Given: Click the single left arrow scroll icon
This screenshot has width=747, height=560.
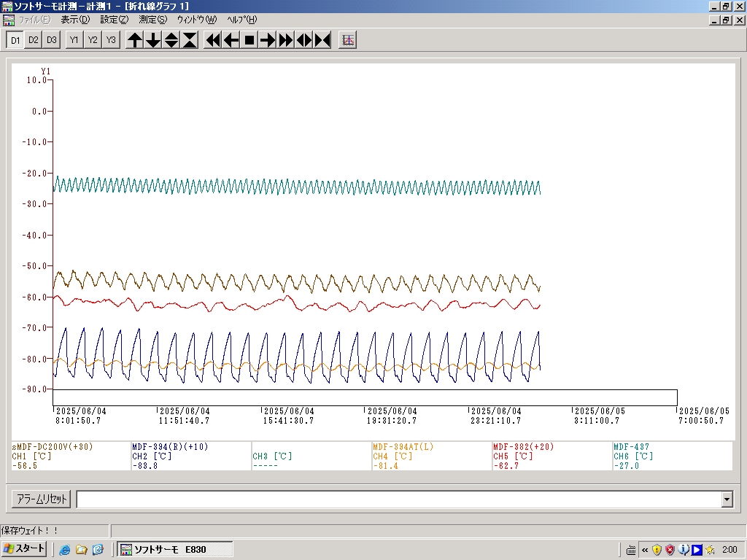Looking at the screenshot, I should click(231, 40).
